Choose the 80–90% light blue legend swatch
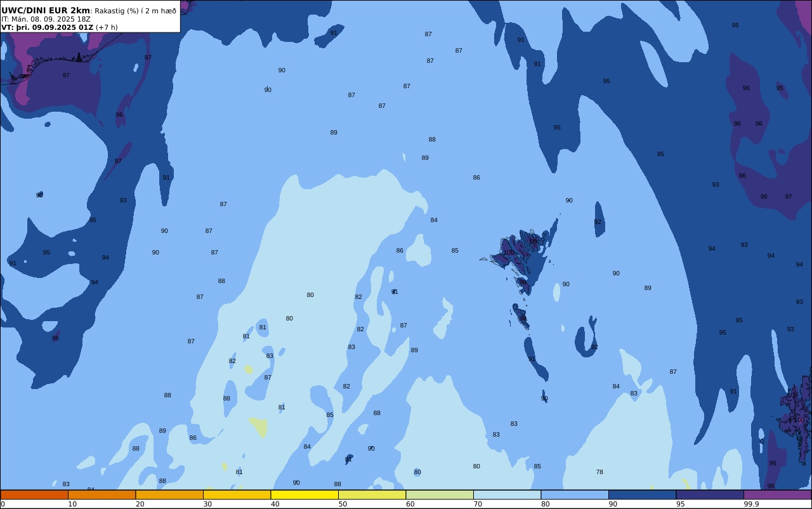812x509 pixels. coord(575,494)
